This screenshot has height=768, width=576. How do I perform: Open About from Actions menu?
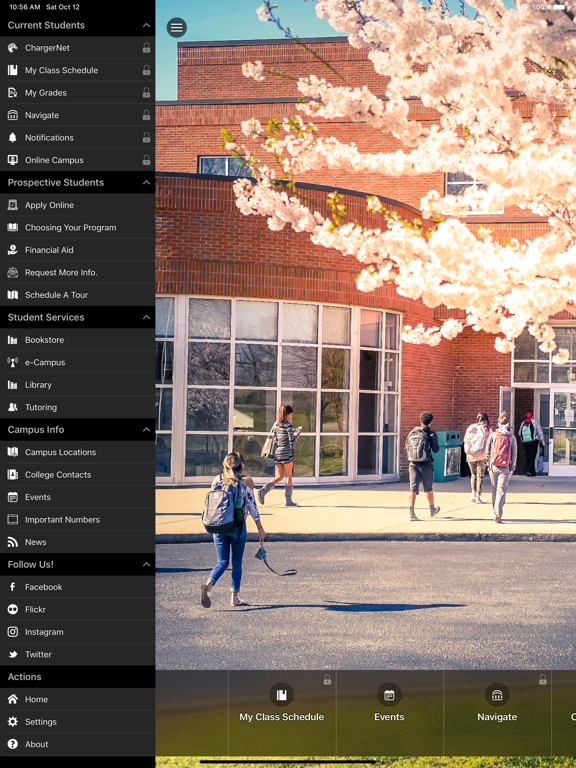(x=77, y=744)
